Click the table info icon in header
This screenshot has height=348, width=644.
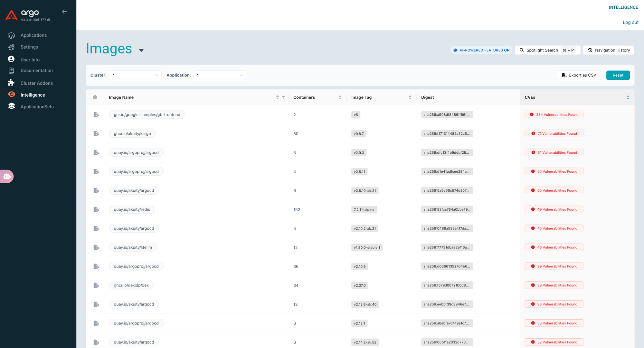pyautogui.click(x=95, y=97)
